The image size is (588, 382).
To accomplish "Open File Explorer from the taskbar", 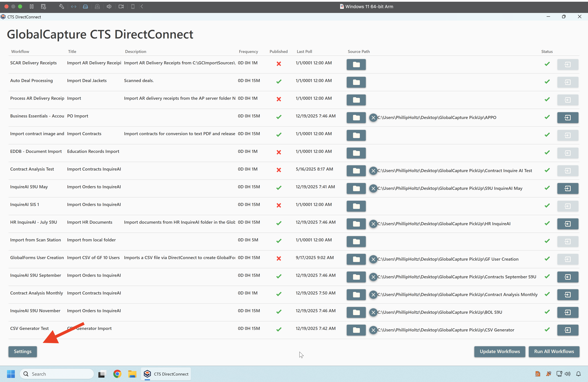I will (x=132, y=374).
